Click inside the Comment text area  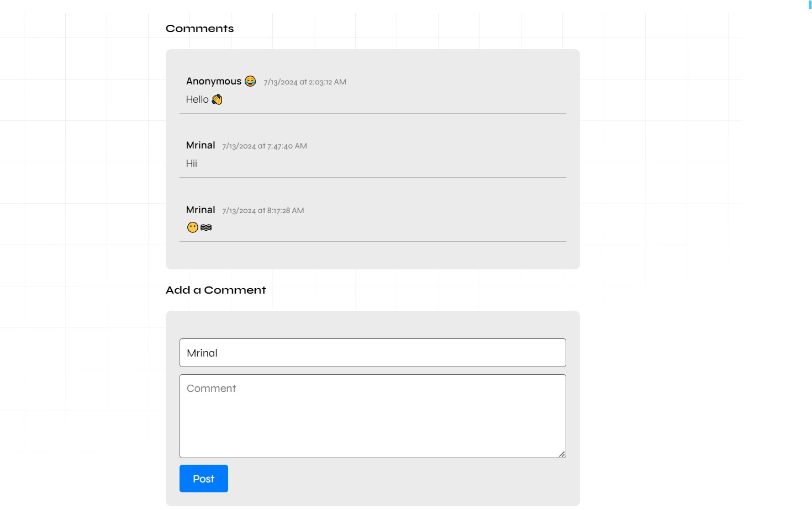tap(372, 416)
